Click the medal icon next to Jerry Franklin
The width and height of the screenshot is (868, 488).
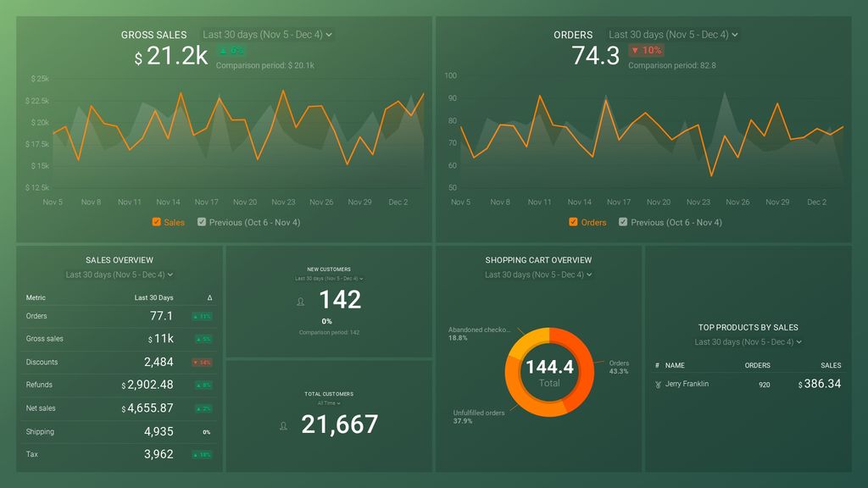(x=658, y=384)
